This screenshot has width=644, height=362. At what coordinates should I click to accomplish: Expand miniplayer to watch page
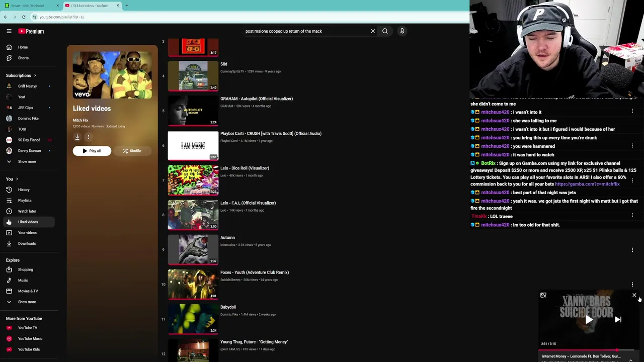pyautogui.click(x=543, y=295)
